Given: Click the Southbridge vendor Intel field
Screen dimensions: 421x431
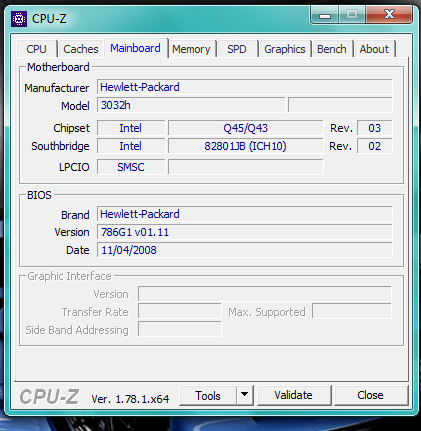Looking at the screenshot, I should click(x=131, y=146).
